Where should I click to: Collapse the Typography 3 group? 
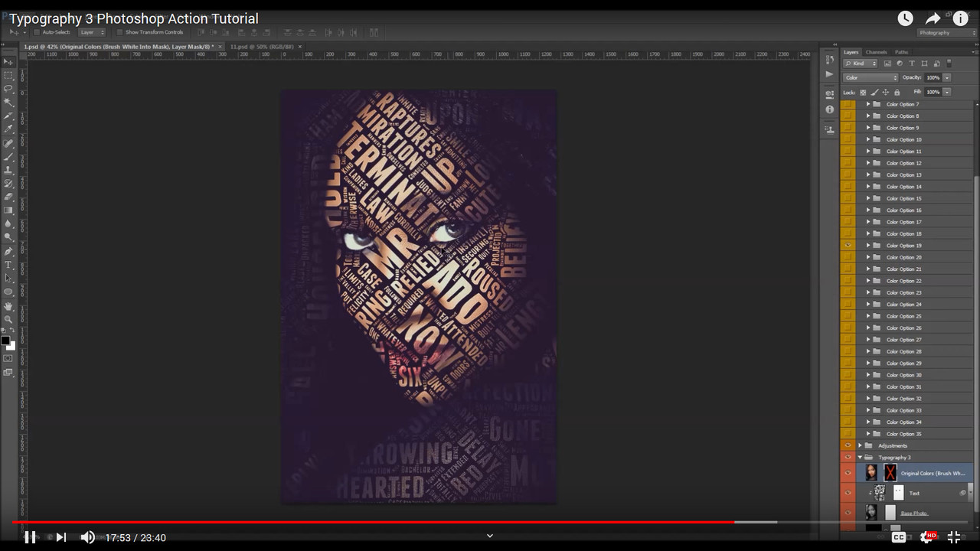[x=860, y=458]
